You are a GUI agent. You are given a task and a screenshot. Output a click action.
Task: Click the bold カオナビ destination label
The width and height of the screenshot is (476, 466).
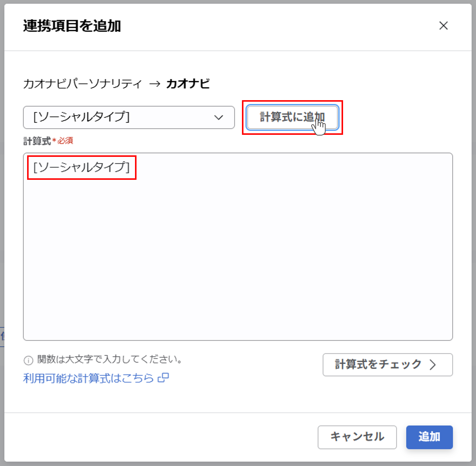(188, 84)
